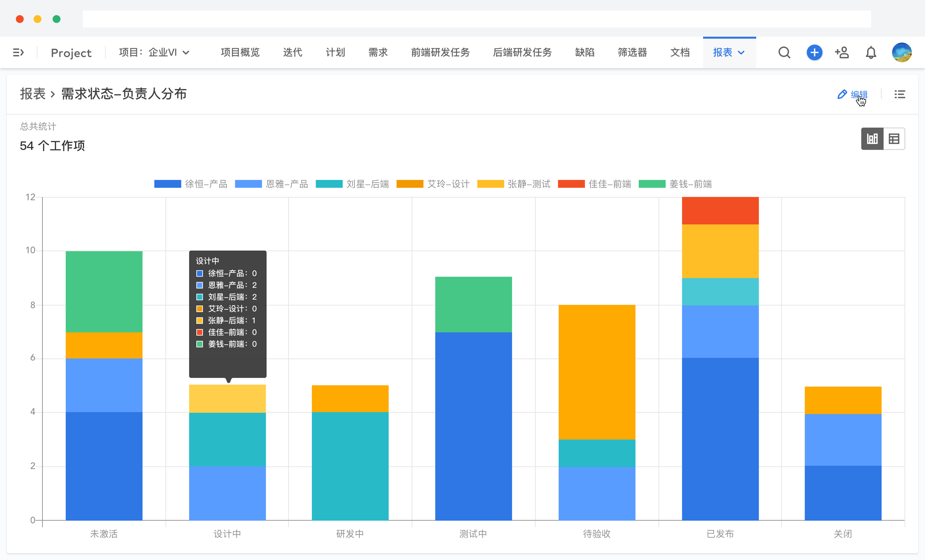Click the blue plus create icon

pos(814,52)
